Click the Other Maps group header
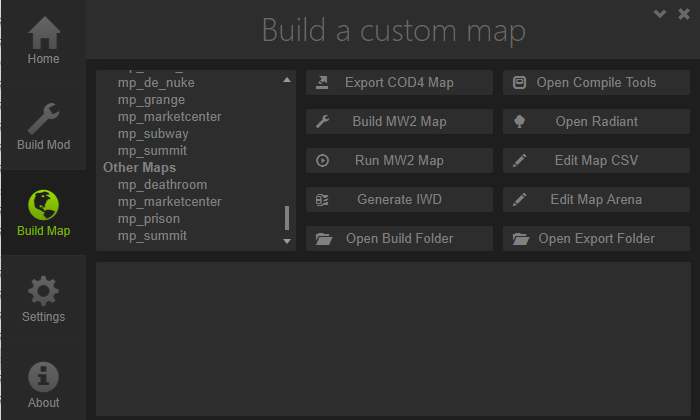The image size is (700, 420). 139,167
